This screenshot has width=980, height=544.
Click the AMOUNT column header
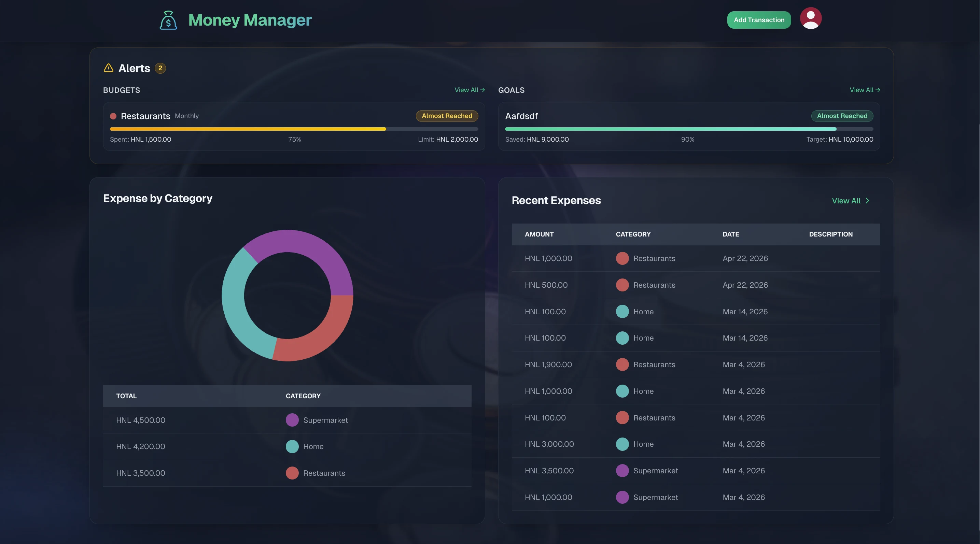coord(539,234)
